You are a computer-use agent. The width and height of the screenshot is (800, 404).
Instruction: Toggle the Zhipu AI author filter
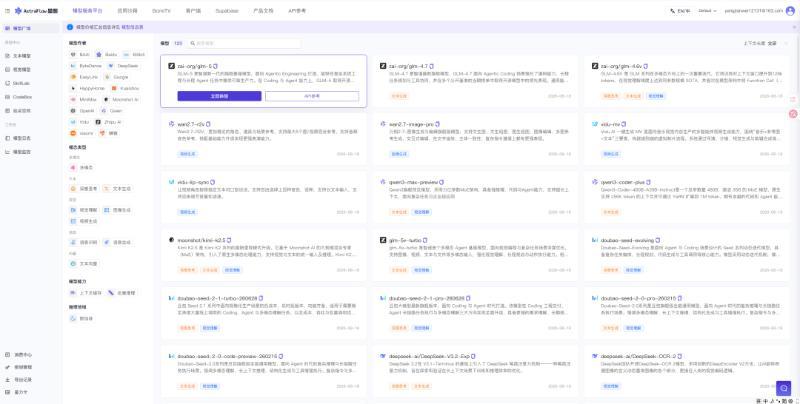point(109,122)
